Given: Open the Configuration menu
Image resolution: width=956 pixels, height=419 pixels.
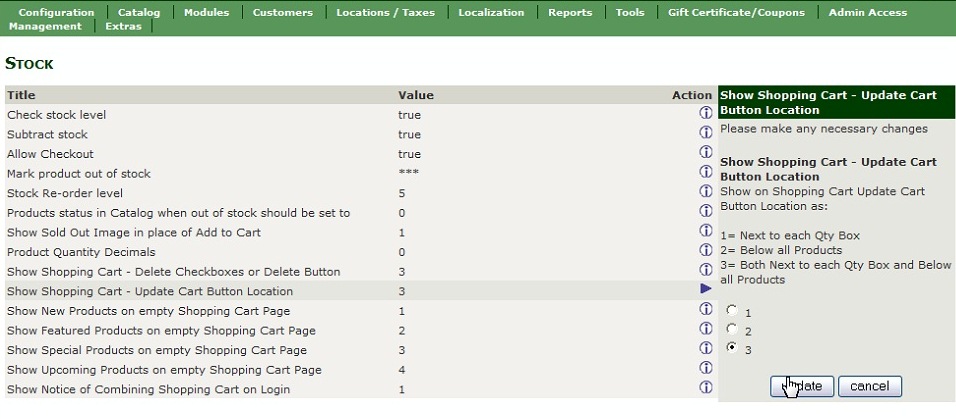Looking at the screenshot, I should point(56,12).
